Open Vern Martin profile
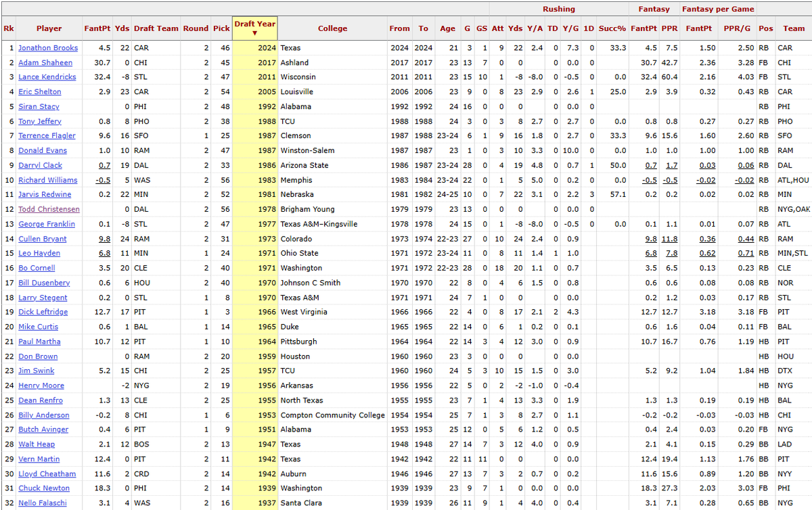This screenshot has width=812, height=510. pyautogui.click(x=39, y=460)
